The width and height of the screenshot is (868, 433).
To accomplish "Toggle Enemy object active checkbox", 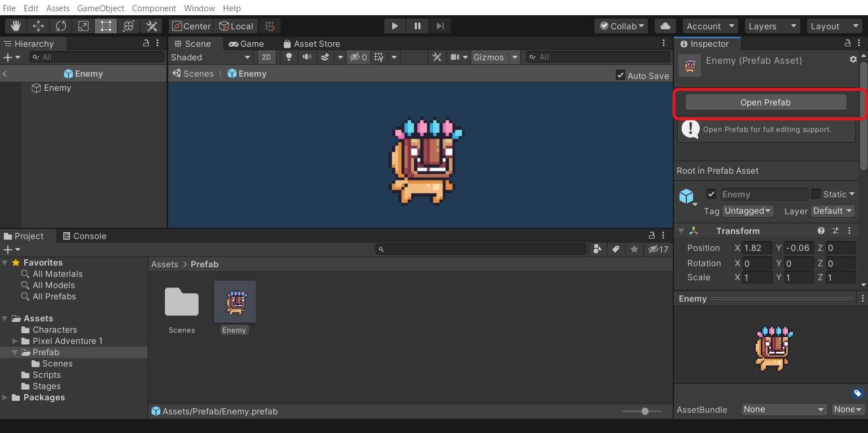I will pos(711,194).
